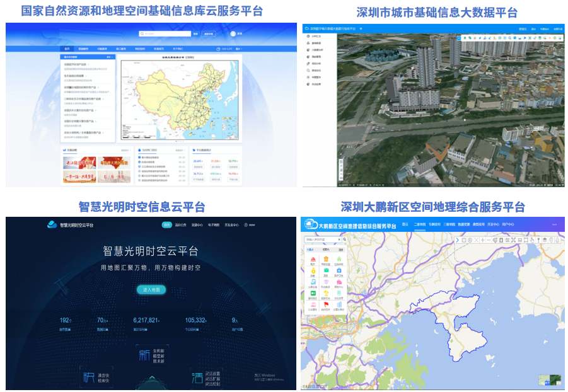Select the yellow money bag POI icon
The image size is (568, 392).
(x=313, y=271)
